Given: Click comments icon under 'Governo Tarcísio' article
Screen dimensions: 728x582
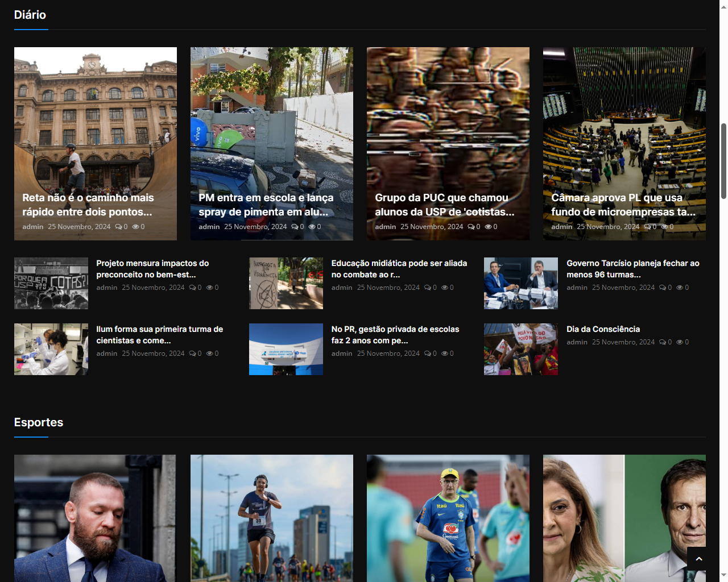Looking at the screenshot, I should point(663,288).
